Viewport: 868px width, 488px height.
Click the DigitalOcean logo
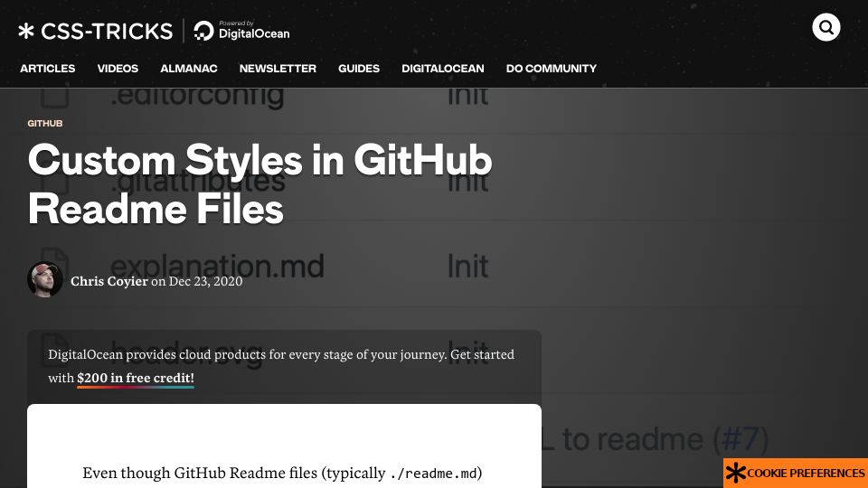pyautogui.click(x=242, y=31)
